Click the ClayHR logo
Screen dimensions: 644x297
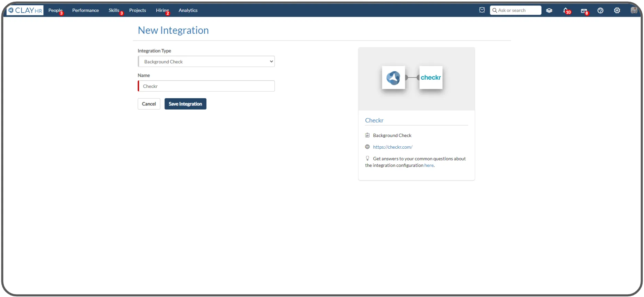tap(25, 10)
